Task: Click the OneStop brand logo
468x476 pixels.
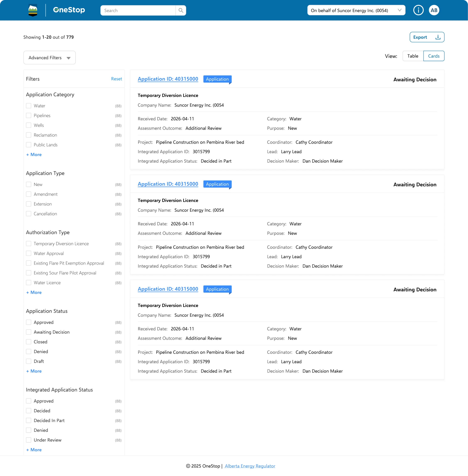Action: point(69,10)
